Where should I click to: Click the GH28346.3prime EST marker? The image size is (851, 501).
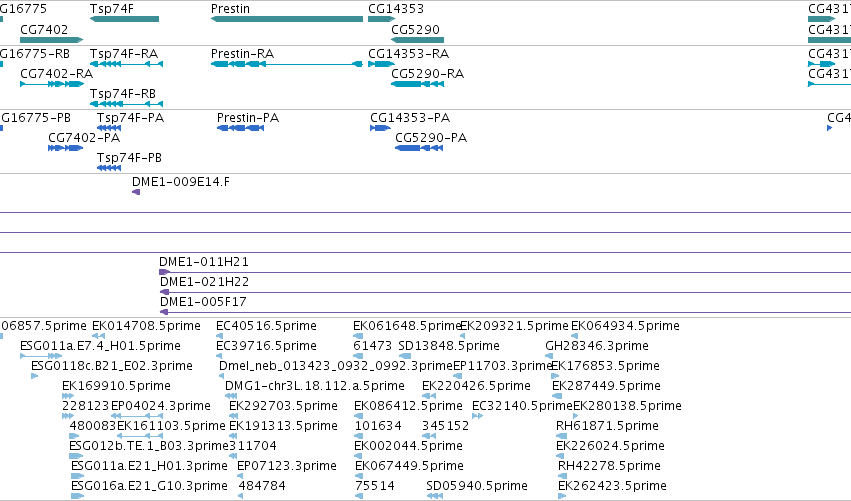click(549, 356)
